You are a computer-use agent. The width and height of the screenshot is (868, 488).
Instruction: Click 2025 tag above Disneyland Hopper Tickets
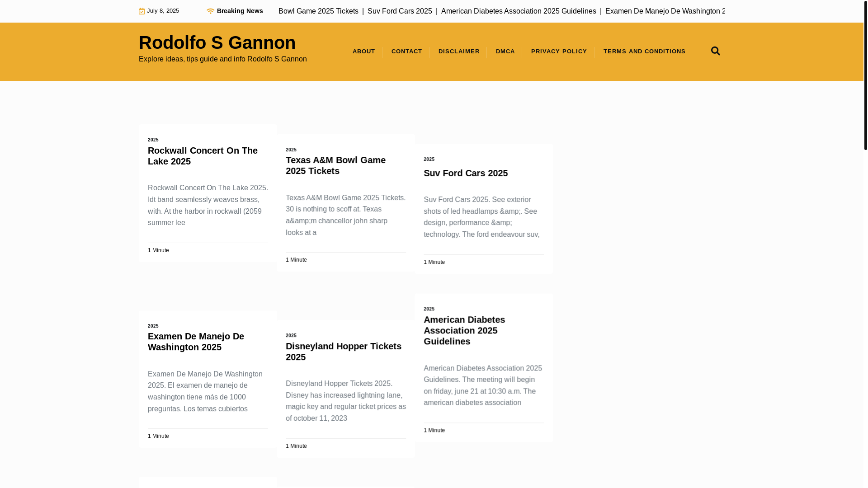click(x=291, y=336)
